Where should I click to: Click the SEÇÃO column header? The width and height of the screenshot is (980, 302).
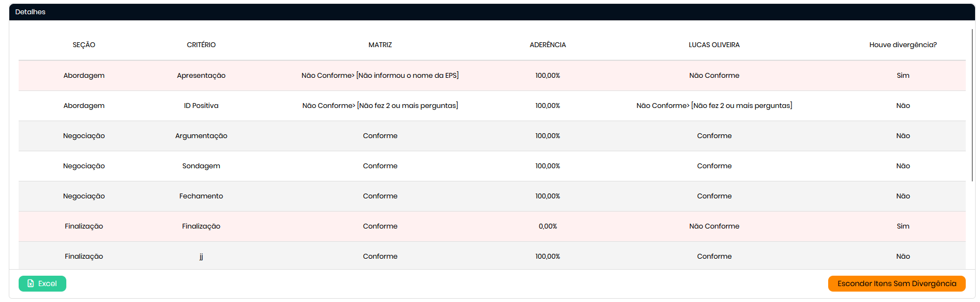84,45
